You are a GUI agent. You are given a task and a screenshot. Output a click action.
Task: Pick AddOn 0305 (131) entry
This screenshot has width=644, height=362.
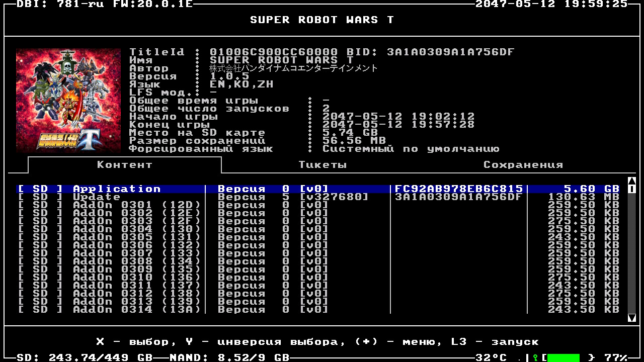point(136,237)
